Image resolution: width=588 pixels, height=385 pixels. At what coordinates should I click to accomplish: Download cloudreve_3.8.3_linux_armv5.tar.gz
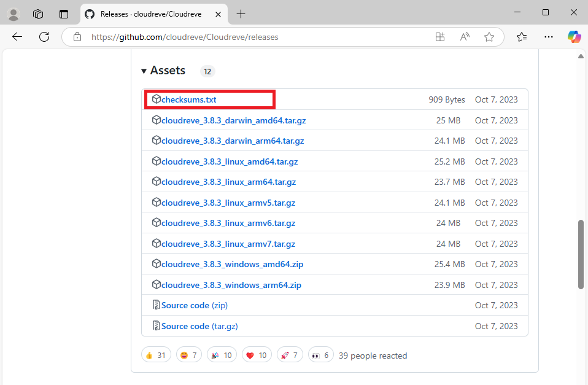(x=228, y=203)
